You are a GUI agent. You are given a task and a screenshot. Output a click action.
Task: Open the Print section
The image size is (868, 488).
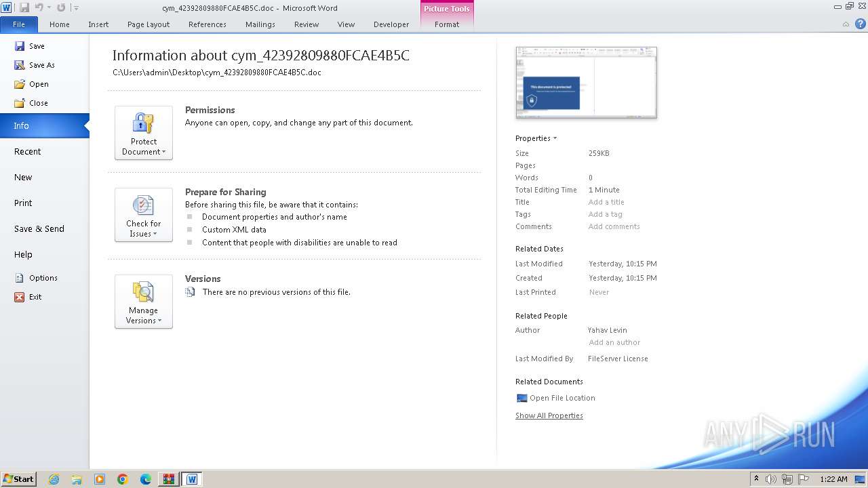point(23,203)
